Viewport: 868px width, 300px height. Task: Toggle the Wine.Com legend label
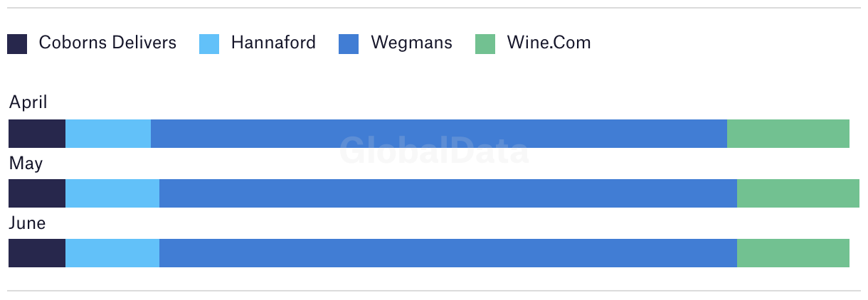pyautogui.click(x=549, y=43)
